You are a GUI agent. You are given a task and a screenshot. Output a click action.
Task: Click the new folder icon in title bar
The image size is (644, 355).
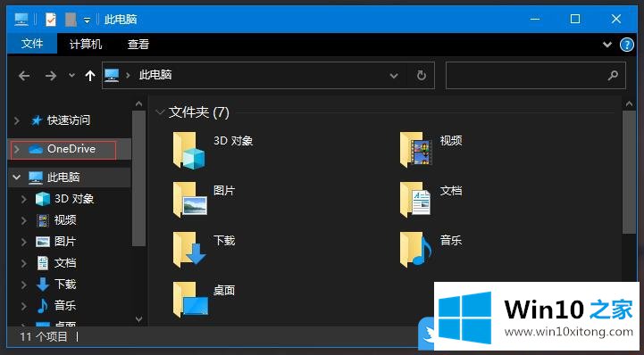[x=71, y=20]
